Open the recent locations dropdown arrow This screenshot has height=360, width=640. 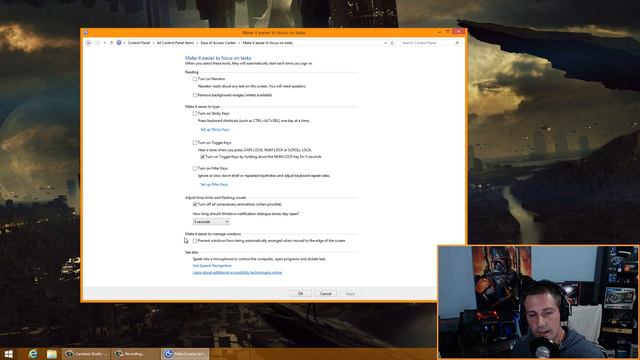pyautogui.click(x=104, y=43)
